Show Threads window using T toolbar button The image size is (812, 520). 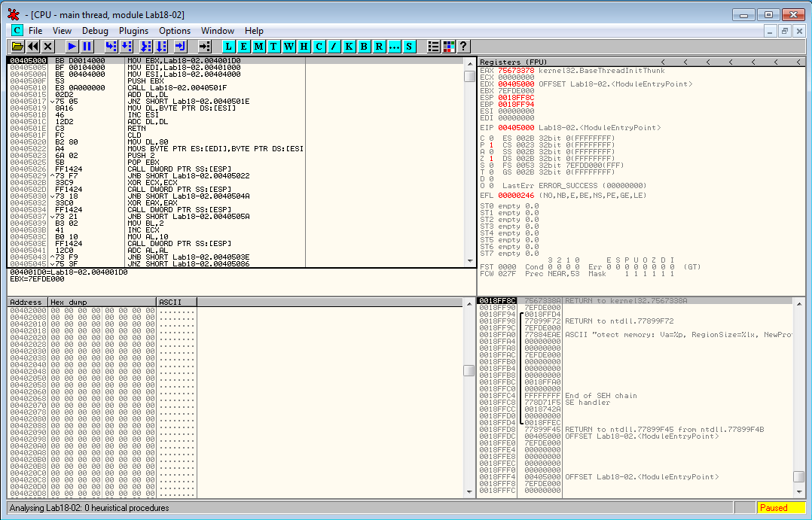pos(273,47)
